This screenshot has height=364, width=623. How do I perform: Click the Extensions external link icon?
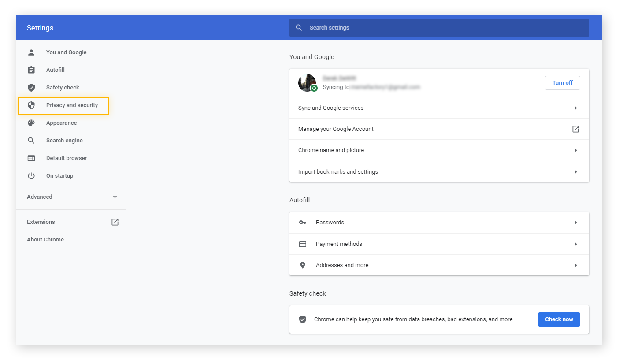[115, 222]
